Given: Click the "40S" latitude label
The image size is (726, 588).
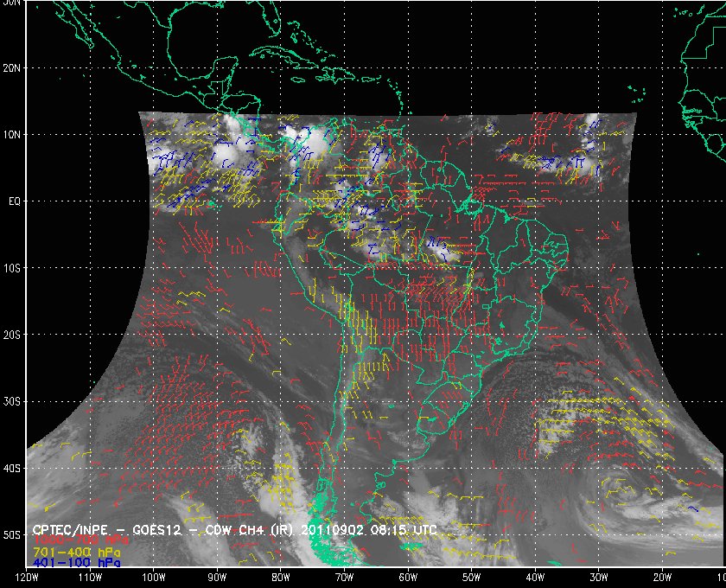Looking at the screenshot, I should [x=11, y=469].
